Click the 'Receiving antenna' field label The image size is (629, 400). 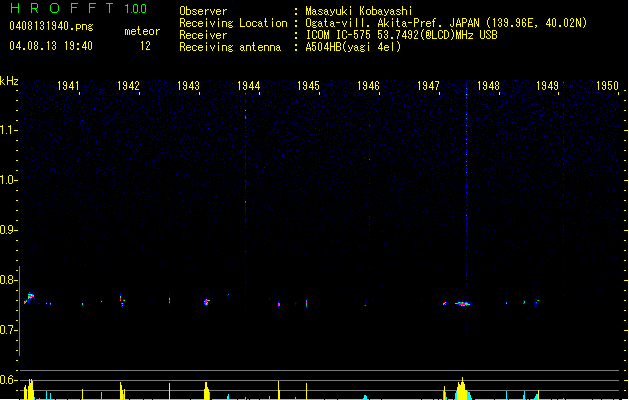(x=230, y=47)
